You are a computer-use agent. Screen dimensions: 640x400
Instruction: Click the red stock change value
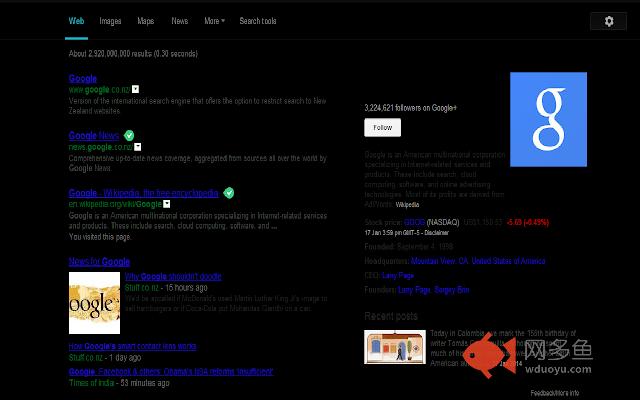(527, 222)
